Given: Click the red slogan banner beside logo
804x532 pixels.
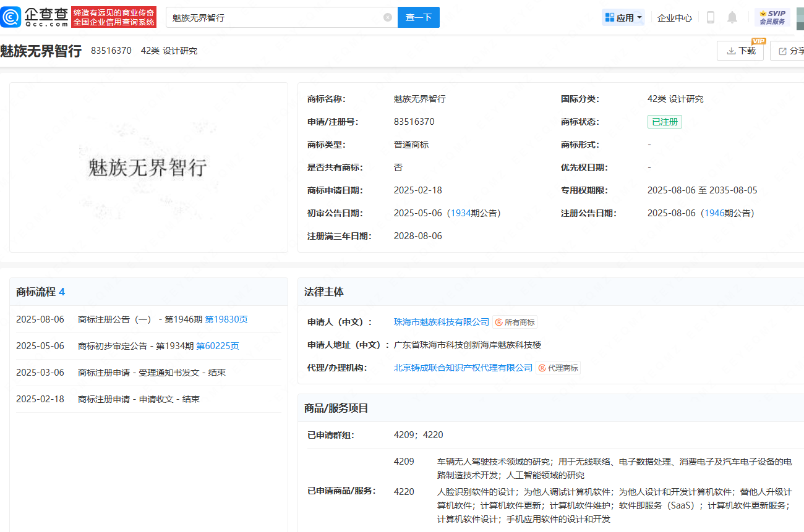Looking at the screenshot, I should click(114, 17).
